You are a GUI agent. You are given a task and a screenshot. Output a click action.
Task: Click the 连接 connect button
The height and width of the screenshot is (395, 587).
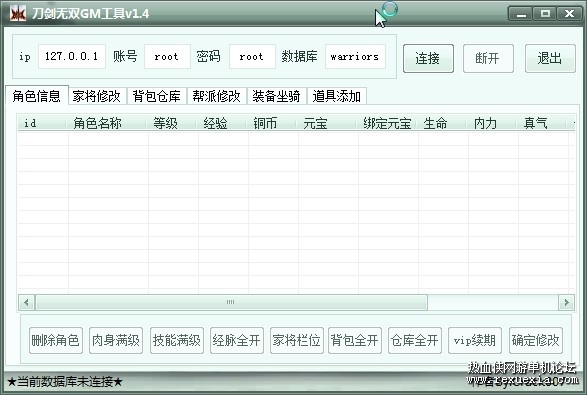point(428,58)
